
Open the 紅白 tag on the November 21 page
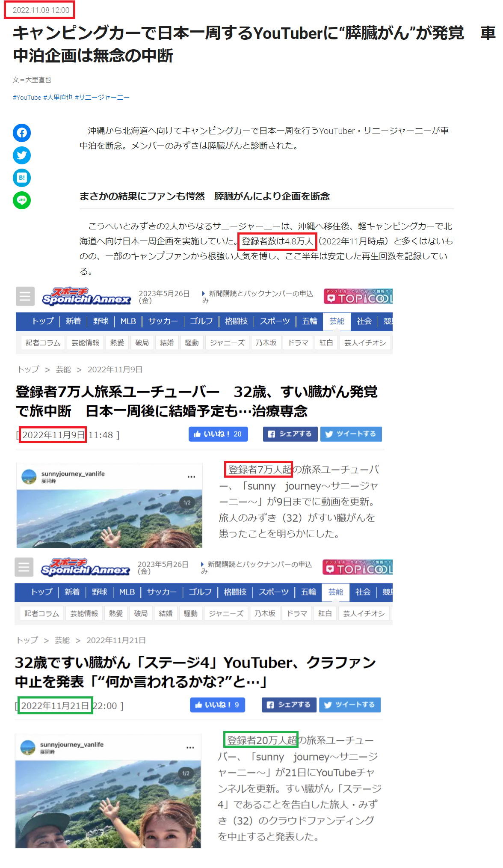(325, 614)
